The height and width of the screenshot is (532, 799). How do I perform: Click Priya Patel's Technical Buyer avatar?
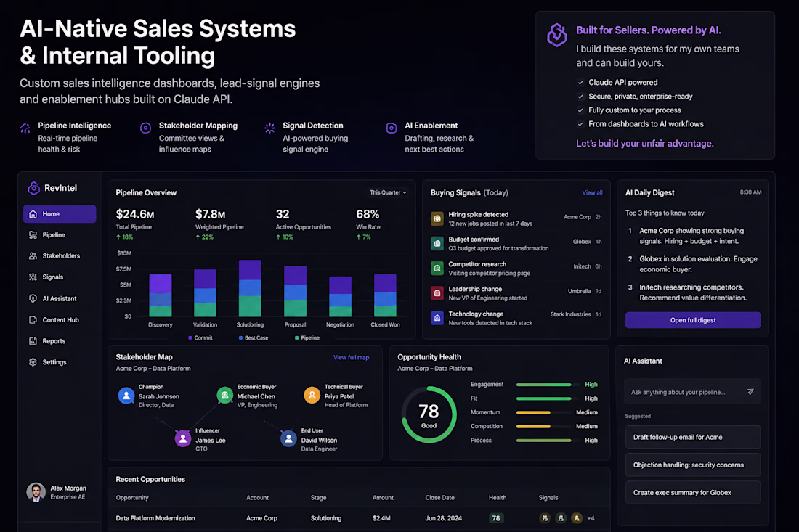coord(312,395)
